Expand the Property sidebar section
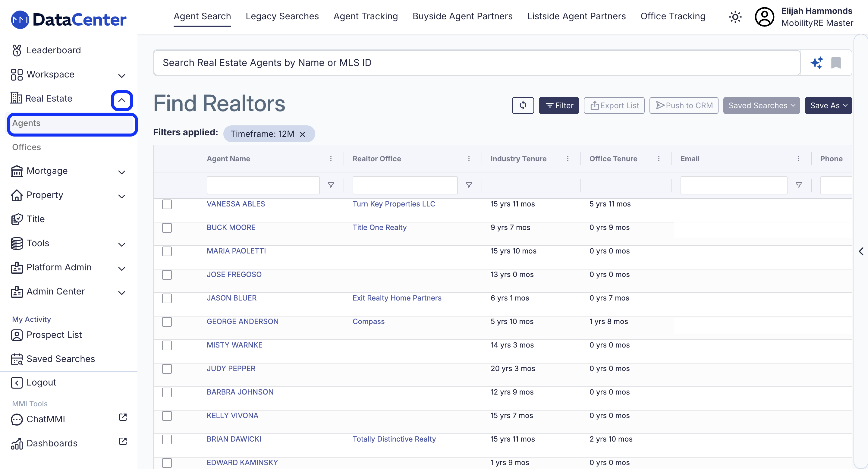 122,197
